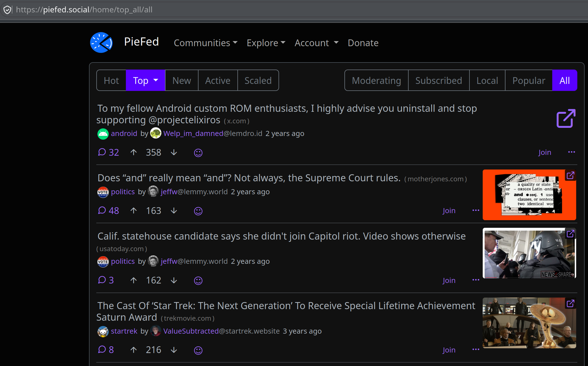Select the Active sort tab

(218, 80)
